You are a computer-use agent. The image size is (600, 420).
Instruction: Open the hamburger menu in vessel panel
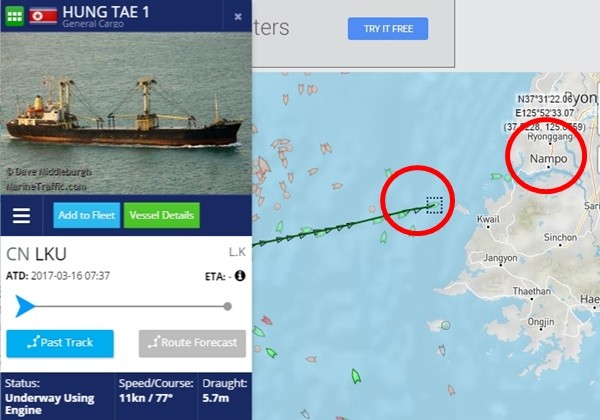coord(21,215)
